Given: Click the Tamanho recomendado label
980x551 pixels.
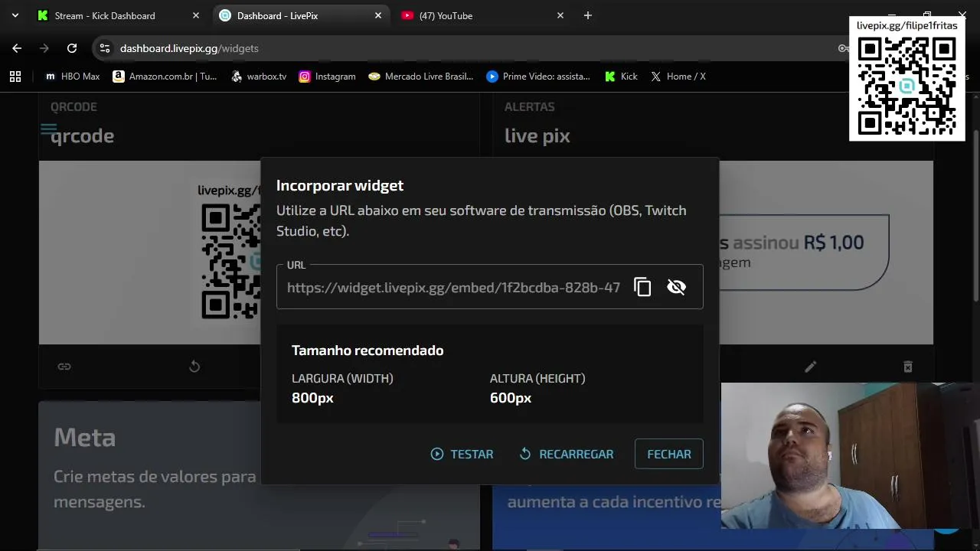Looking at the screenshot, I should click(367, 350).
